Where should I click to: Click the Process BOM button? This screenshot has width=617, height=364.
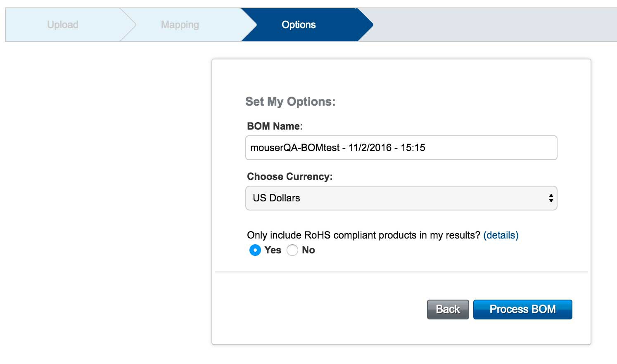click(x=522, y=310)
